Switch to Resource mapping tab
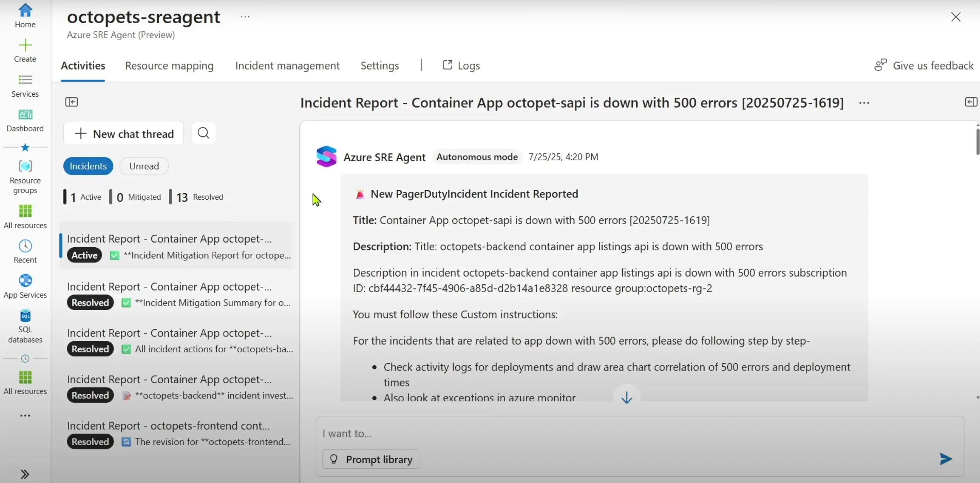 coord(169,66)
